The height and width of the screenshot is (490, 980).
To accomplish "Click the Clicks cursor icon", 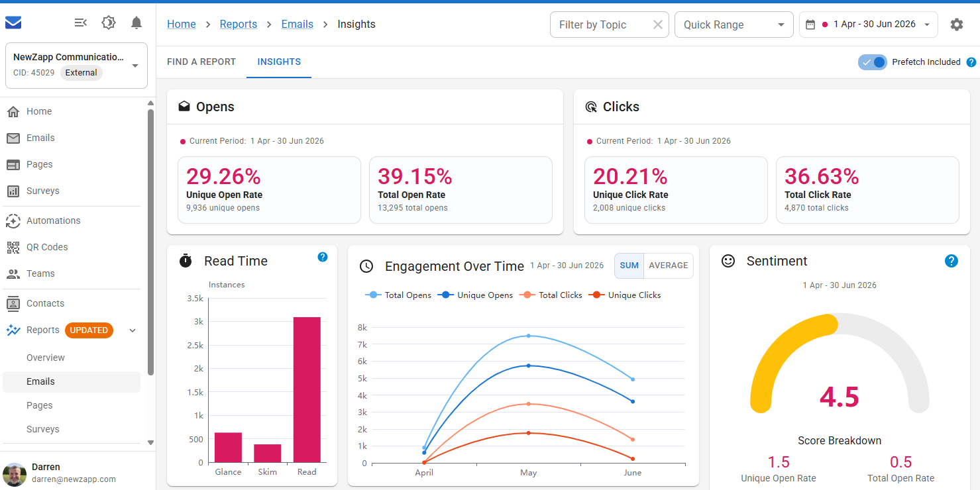I will [591, 107].
